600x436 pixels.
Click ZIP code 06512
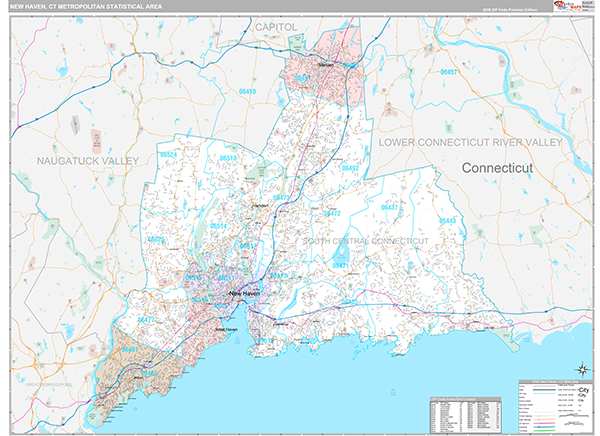pyautogui.click(x=266, y=340)
